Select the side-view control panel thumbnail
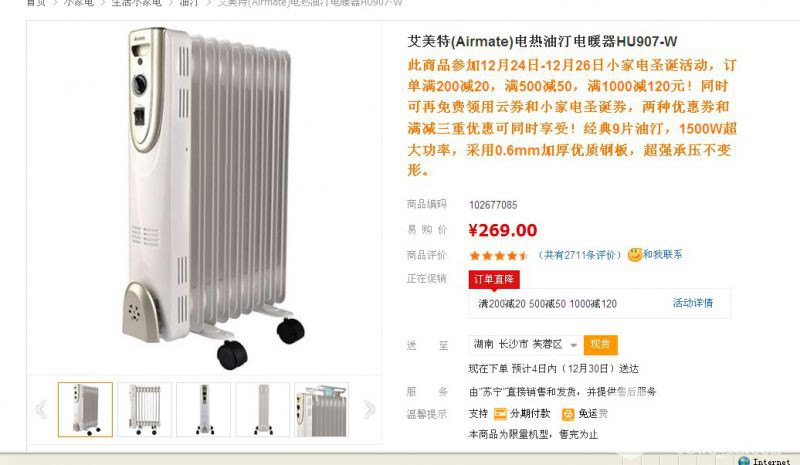 (x=204, y=409)
